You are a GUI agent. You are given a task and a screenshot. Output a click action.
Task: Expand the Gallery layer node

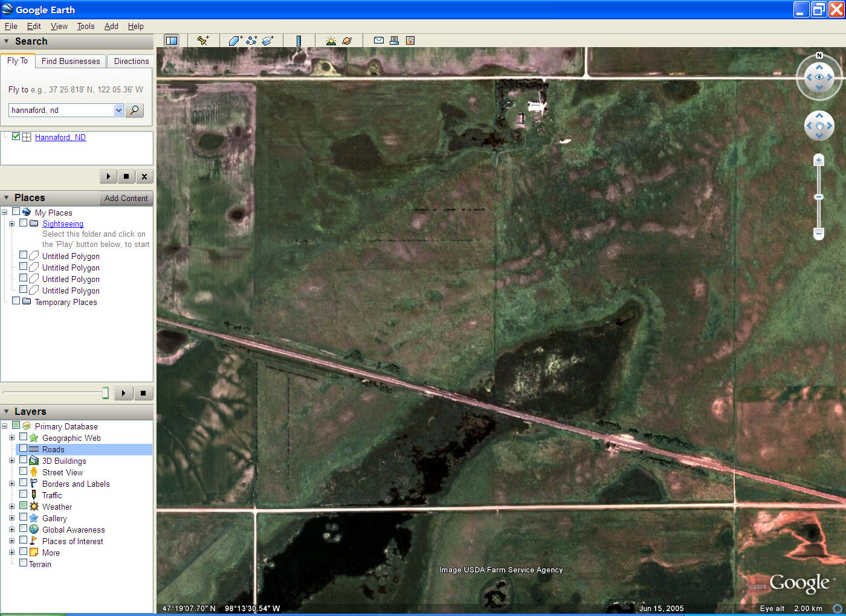pyautogui.click(x=11, y=518)
